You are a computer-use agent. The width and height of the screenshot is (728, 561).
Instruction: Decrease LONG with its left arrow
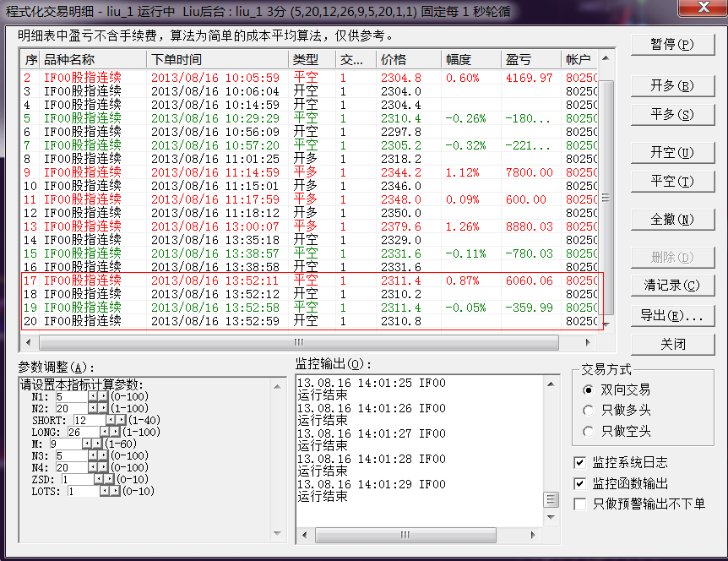(x=105, y=432)
